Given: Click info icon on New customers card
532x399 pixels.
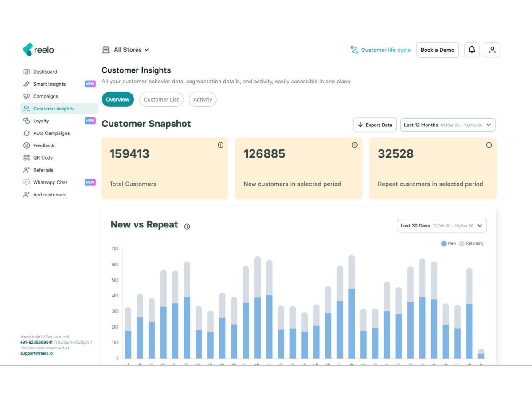Looking at the screenshot, I should pos(355,145).
